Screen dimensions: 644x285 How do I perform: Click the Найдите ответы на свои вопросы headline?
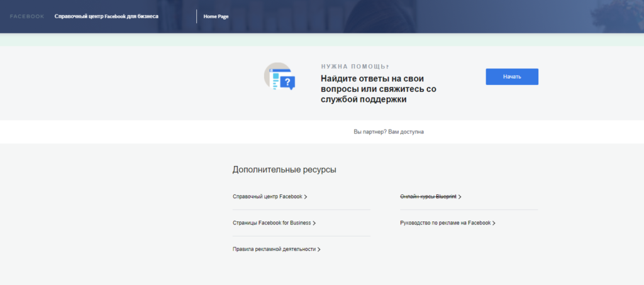(378, 89)
